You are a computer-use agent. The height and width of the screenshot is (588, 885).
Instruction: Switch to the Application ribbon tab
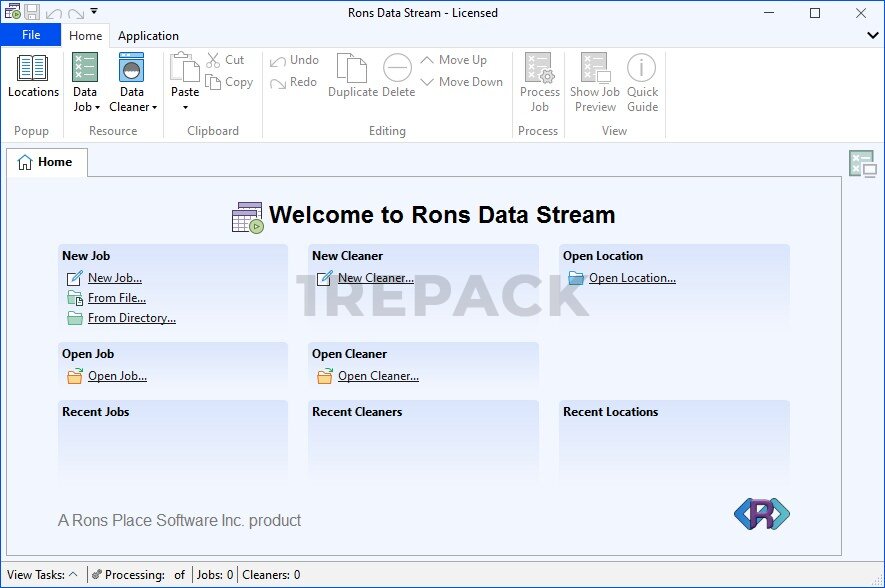point(148,35)
